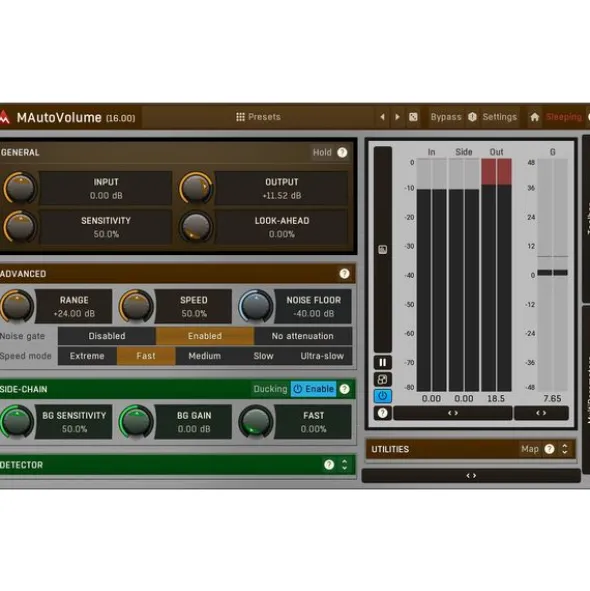This screenshot has height=591, width=590.
Task: Click the Noise floor knob
Action: (x=256, y=306)
